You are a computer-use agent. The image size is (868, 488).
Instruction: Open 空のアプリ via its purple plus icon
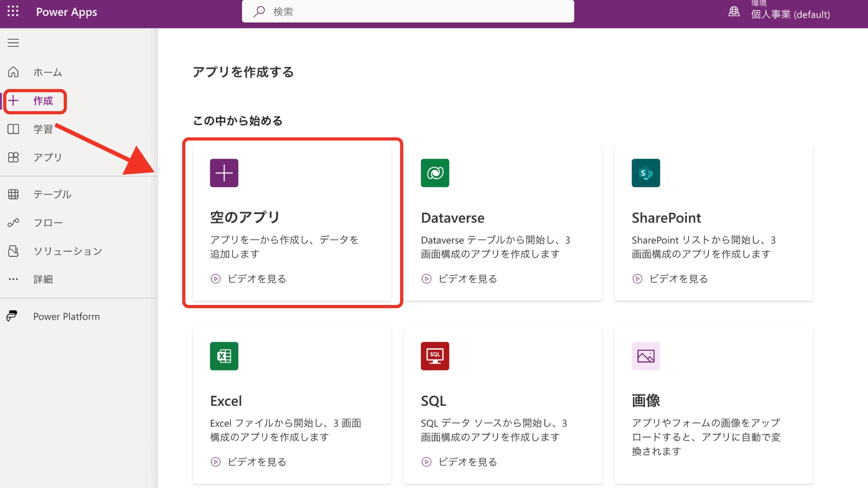click(223, 173)
